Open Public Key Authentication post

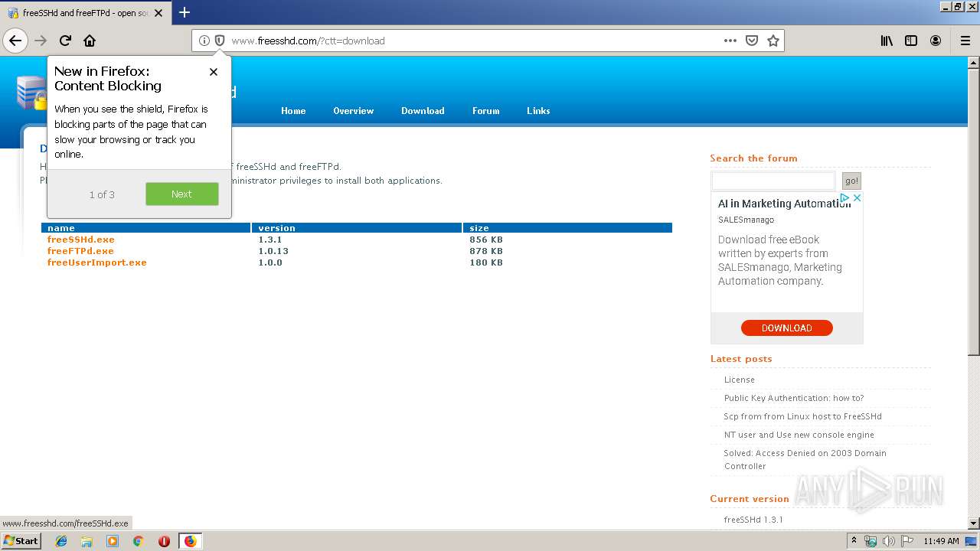coord(794,398)
